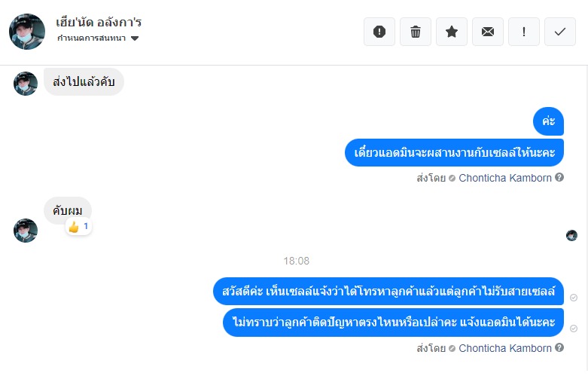The width and height of the screenshot is (588, 376).
Task: Click the blue ค่ะ reply bubble
Action: click(548, 121)
